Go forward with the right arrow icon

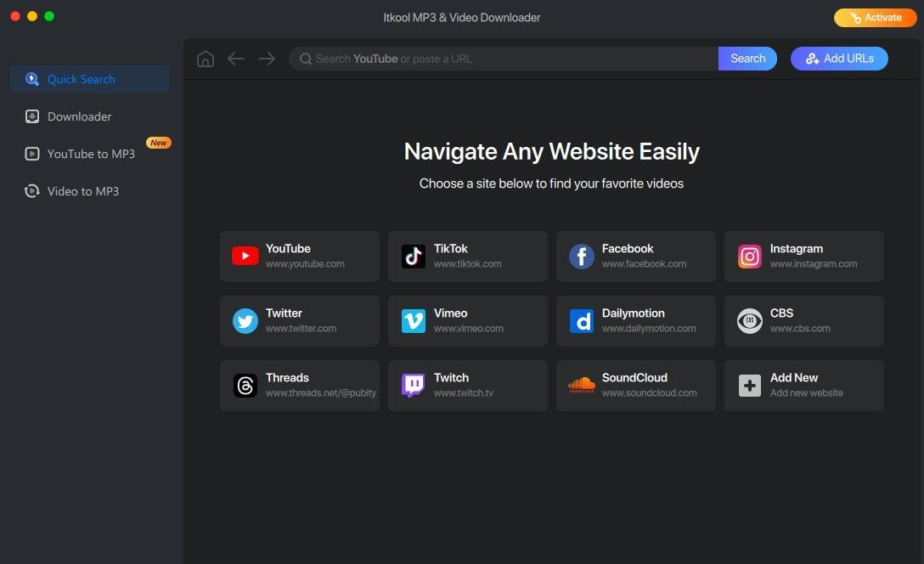click(267, 59)
